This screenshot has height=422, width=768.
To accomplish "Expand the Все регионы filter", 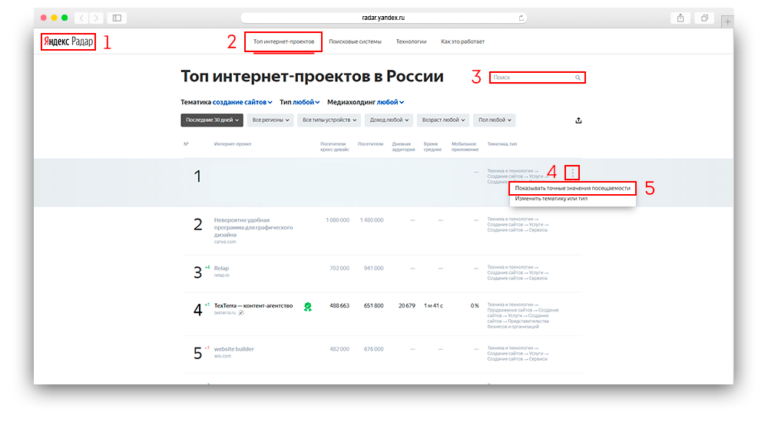I will [270, 120].
